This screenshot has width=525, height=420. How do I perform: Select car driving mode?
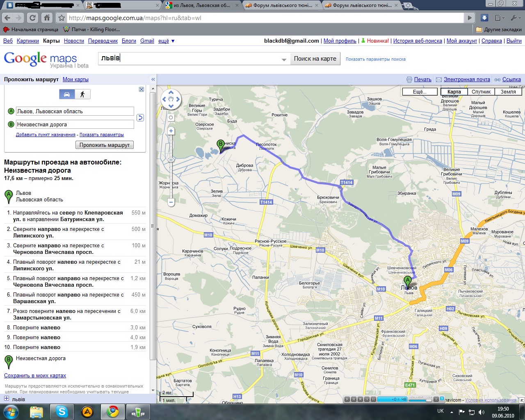click(67, 94)
